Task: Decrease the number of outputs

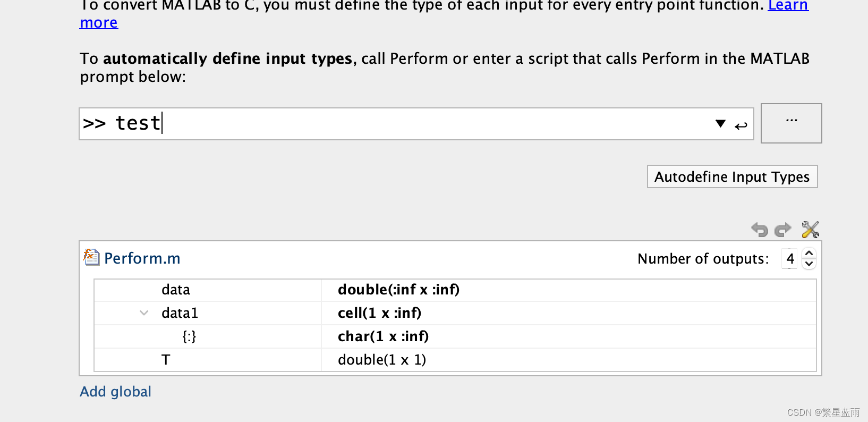Action: 809,264
